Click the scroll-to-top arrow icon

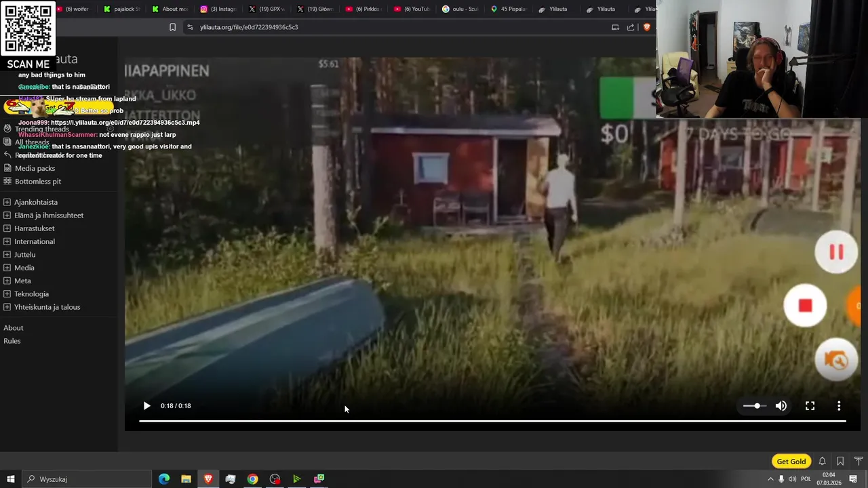tap(858, 462)
